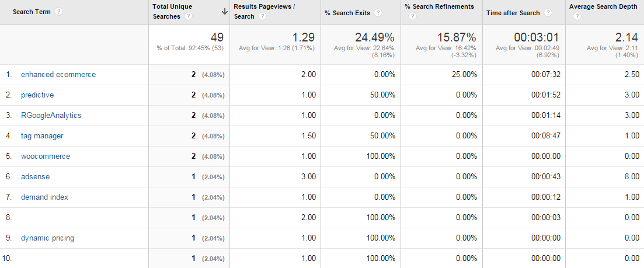
Task: Toggle sort arrow on Total Unique Searches
Action: click(224, 12)
